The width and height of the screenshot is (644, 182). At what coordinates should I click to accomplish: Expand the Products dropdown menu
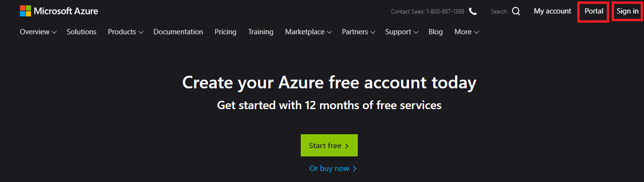[126, 32]
